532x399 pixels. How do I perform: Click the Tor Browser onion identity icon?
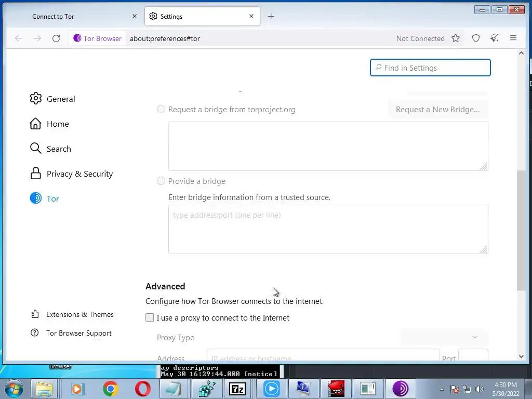pyautogui.click(x=77, y=38)
